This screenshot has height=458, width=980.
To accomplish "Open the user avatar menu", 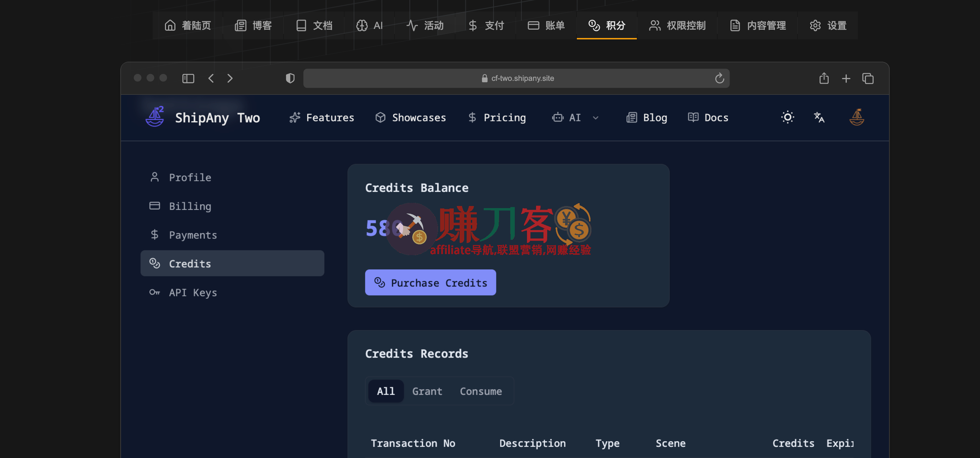I will (x=857, y=117).
